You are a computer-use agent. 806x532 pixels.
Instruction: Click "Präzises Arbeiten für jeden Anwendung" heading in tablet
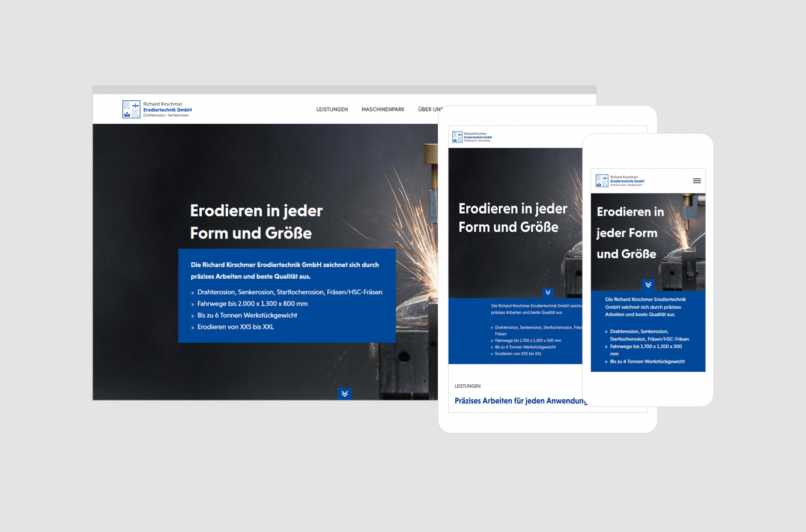pyautogui.click(x=520, y=401)
